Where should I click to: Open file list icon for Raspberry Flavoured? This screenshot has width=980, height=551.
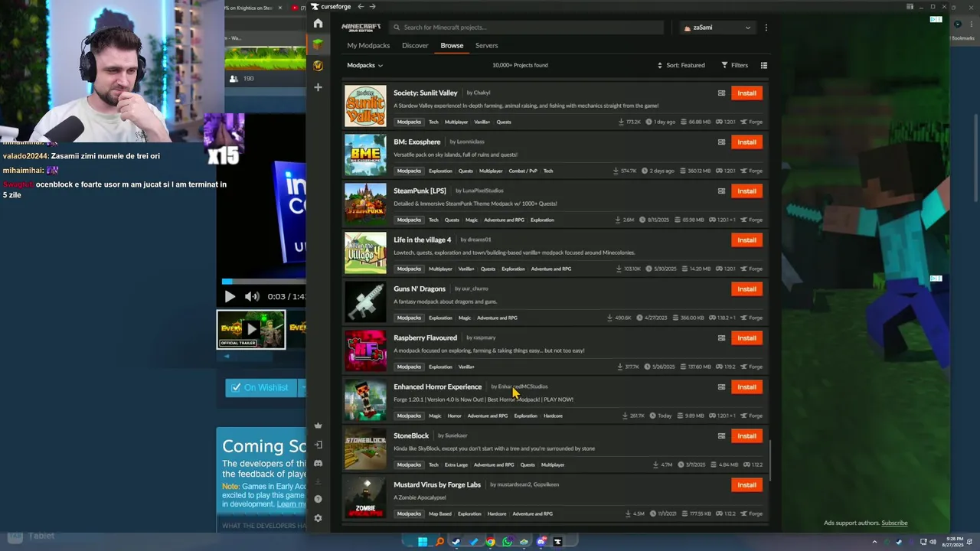[x=721, y=338]
